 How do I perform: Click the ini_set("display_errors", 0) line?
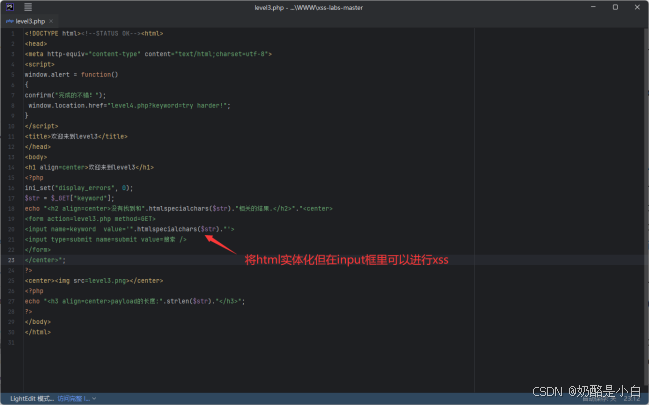(x=79, y=188)
